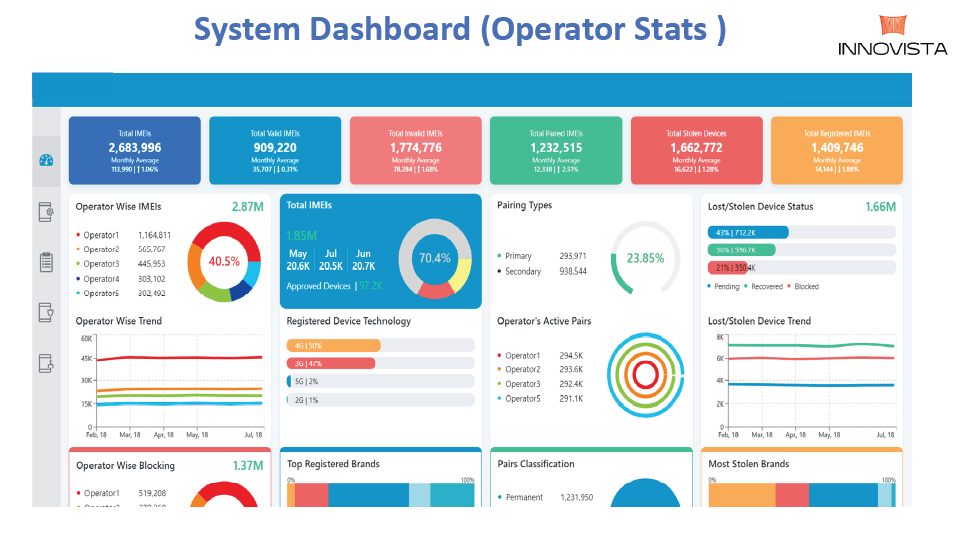Click the Total Registered IMEIs card

(837, 151)
